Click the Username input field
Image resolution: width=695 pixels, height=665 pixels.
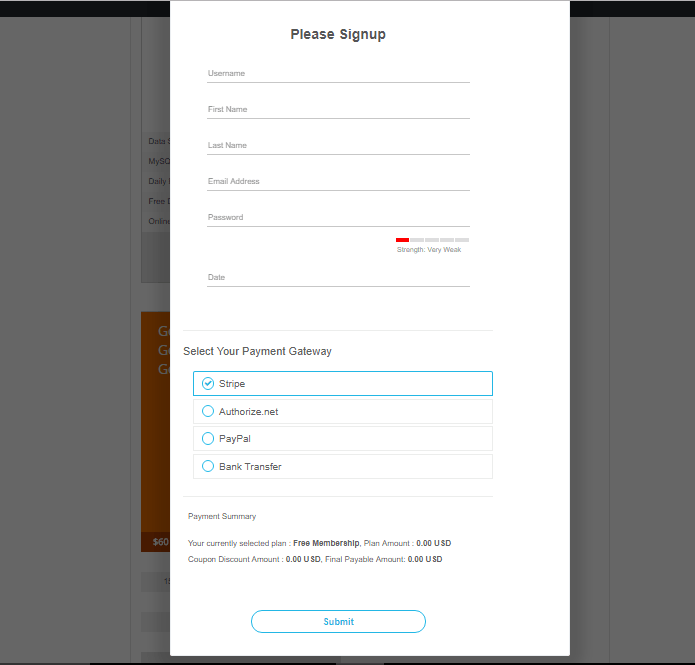click(x=338, y=74)
